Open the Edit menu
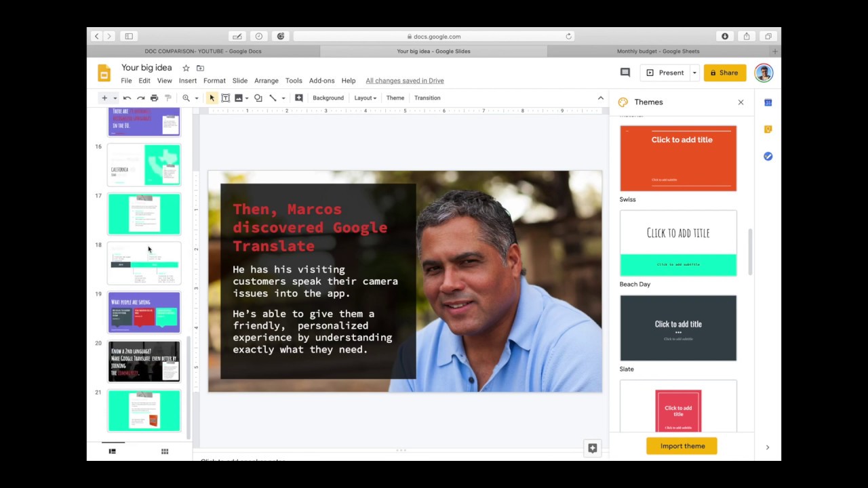Screen dimensions: 868x488 144,81
